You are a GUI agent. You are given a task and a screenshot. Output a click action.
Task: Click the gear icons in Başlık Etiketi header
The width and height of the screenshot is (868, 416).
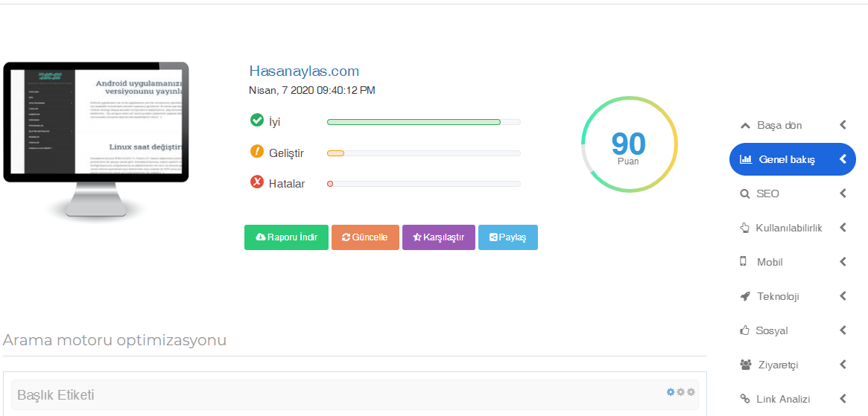point(681,392)
